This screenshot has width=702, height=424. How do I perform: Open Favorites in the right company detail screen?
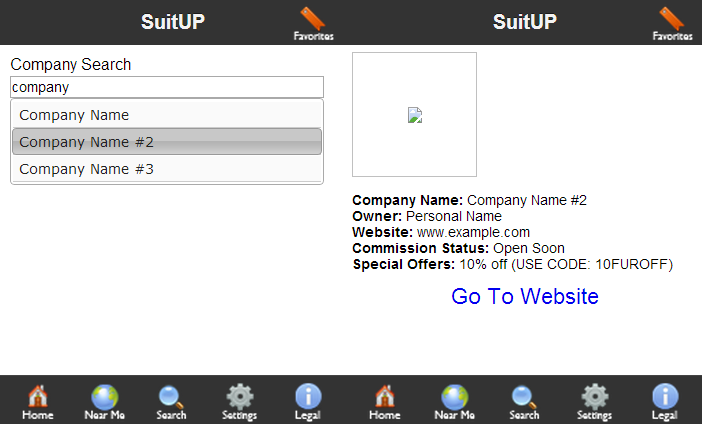click(x=672, y=24)
